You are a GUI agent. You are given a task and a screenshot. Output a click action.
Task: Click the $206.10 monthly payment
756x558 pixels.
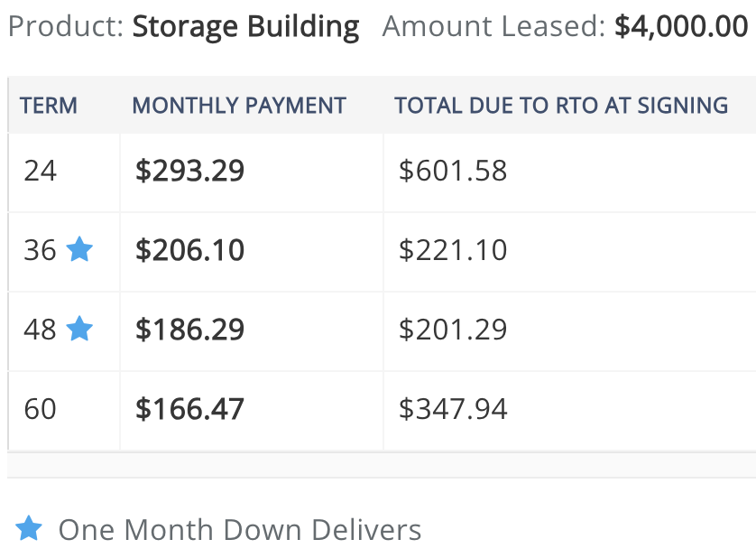click(x=189, y=250)
